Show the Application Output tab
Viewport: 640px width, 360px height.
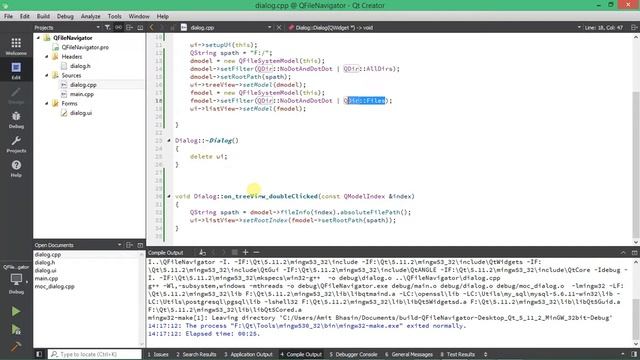pos(248,354)
